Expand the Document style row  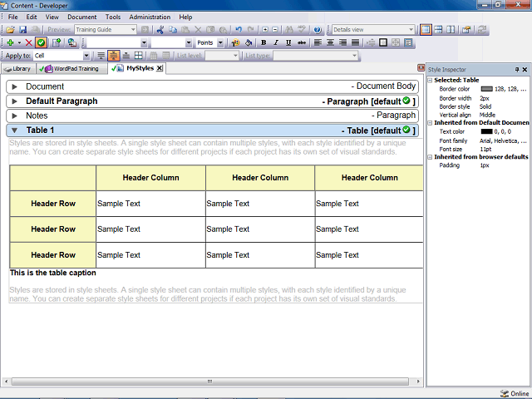pos(14,86)
